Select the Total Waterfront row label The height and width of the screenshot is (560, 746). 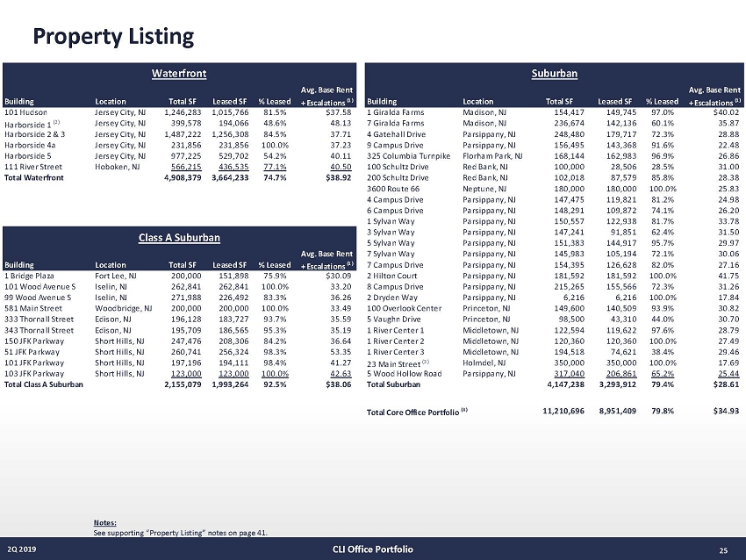pos(35,178)
